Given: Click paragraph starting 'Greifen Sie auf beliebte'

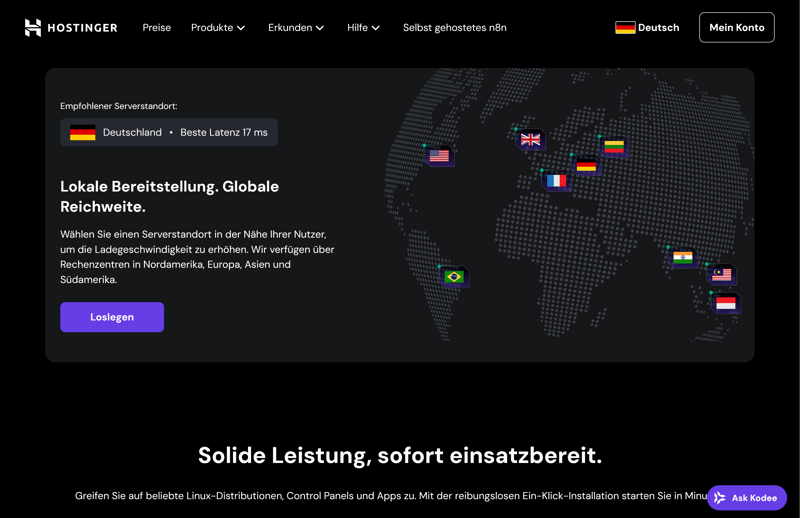Looking at the screenshot, I should (391, 496).
